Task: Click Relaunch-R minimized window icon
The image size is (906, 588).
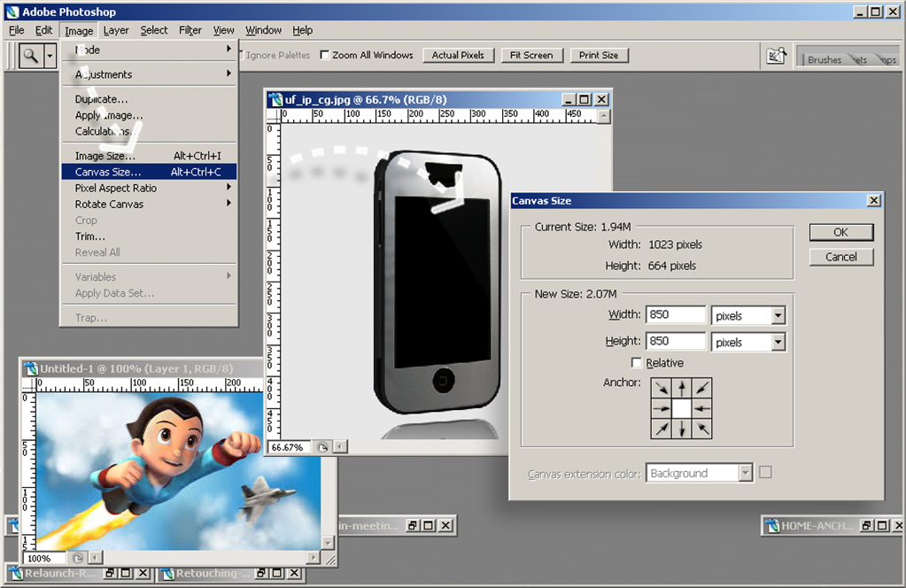Action: 16,573
